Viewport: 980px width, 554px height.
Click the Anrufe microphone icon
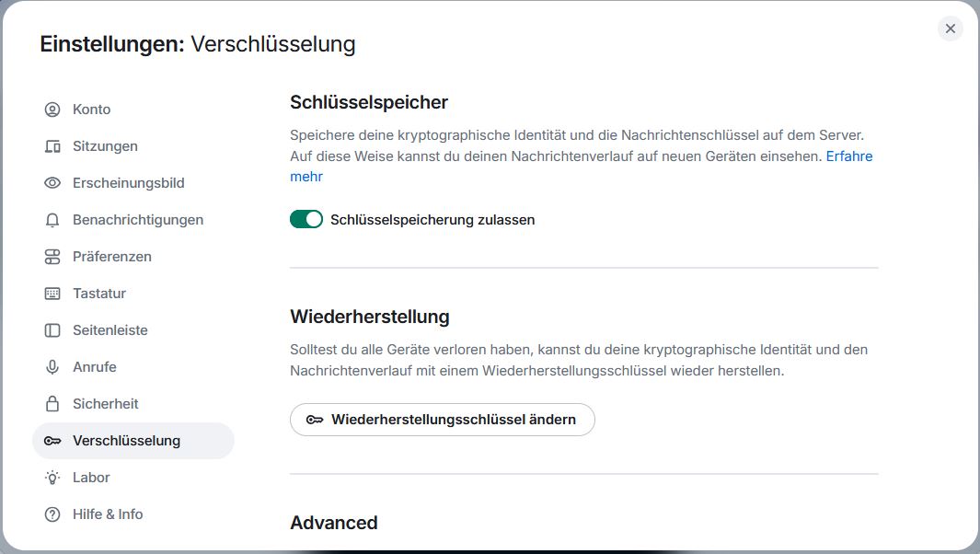point(52,367)
